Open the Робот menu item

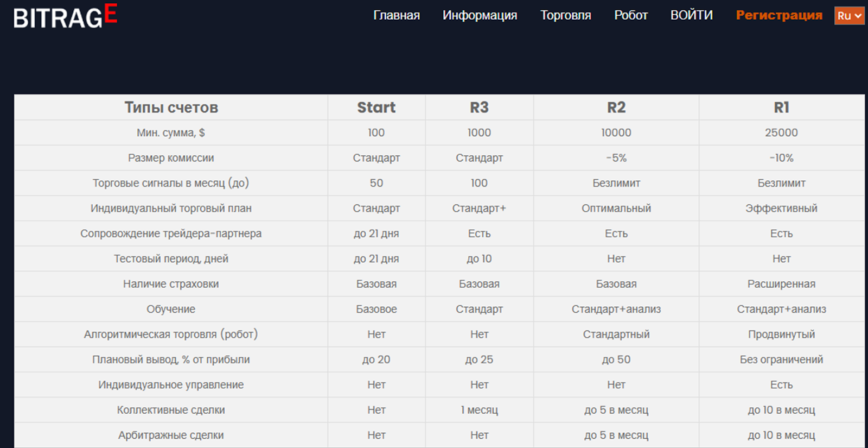[x=630, y=15]
